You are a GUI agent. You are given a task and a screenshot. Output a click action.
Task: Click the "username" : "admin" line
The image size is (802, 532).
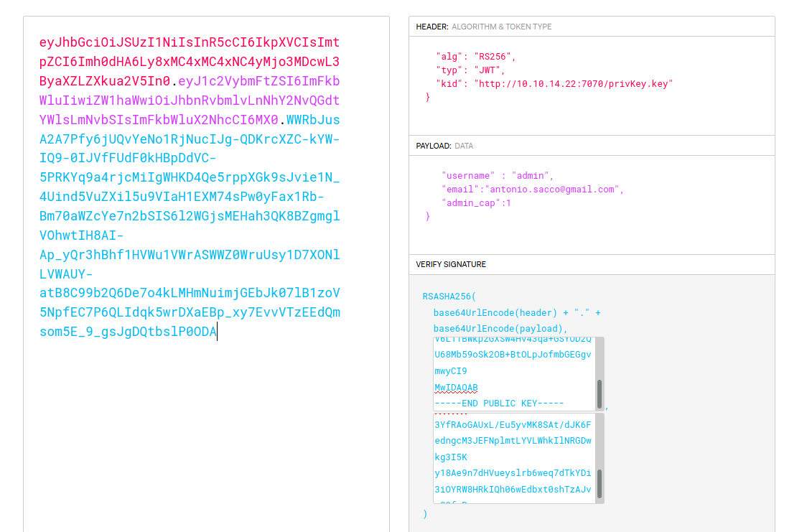pyautogui.click(x=498, y=175)
